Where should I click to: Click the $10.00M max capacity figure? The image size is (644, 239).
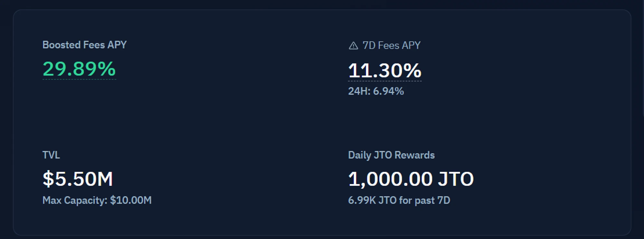(x=131, y=200)
